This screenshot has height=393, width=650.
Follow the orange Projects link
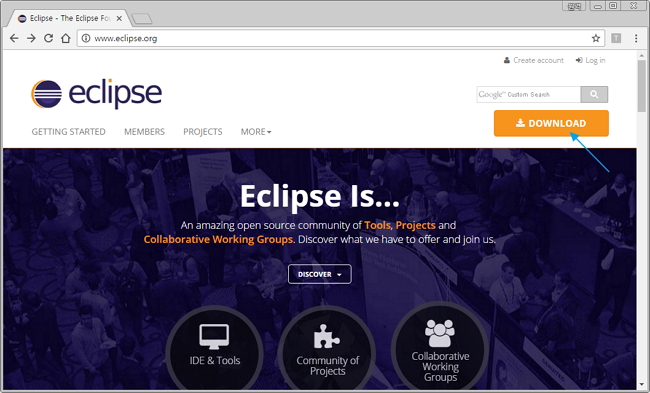pos(415,225)
